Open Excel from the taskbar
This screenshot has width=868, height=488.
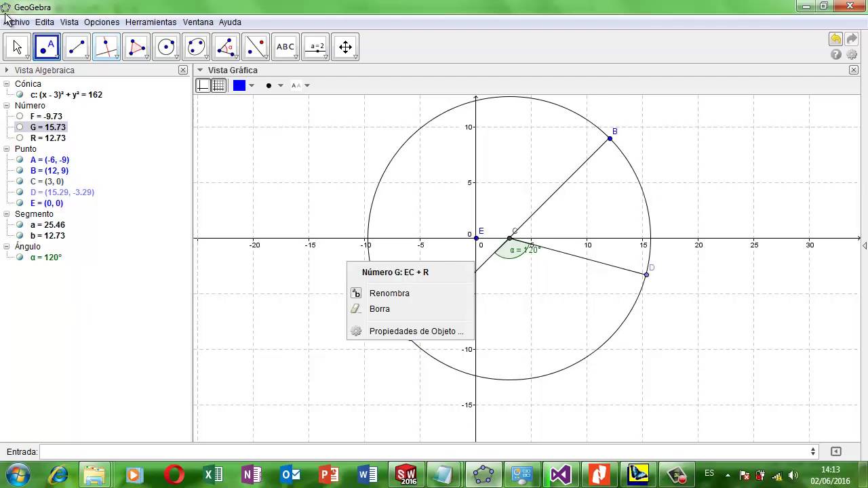click(214, 474)
